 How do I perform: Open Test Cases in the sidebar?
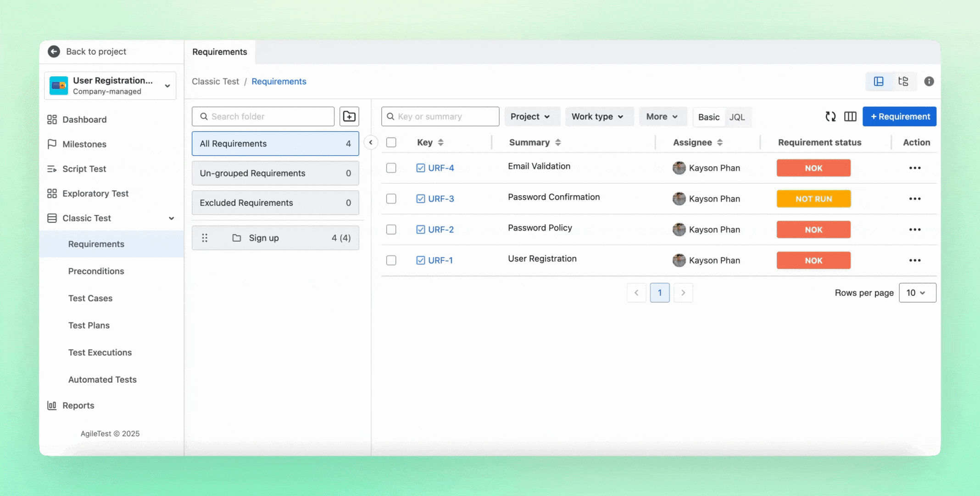[x=90, y=298]
